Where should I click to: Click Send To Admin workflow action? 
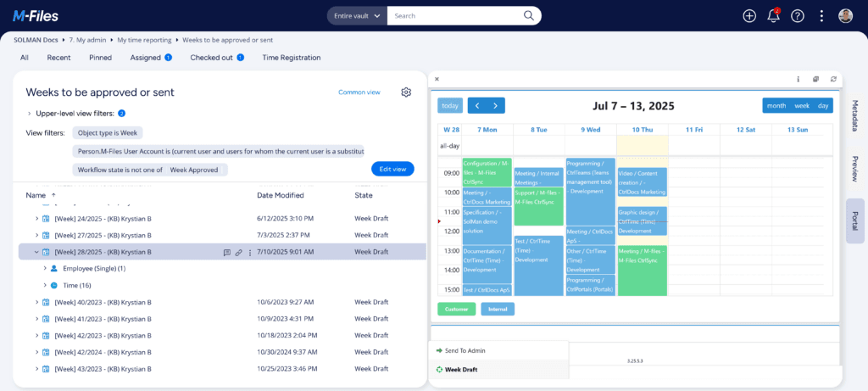465,350
